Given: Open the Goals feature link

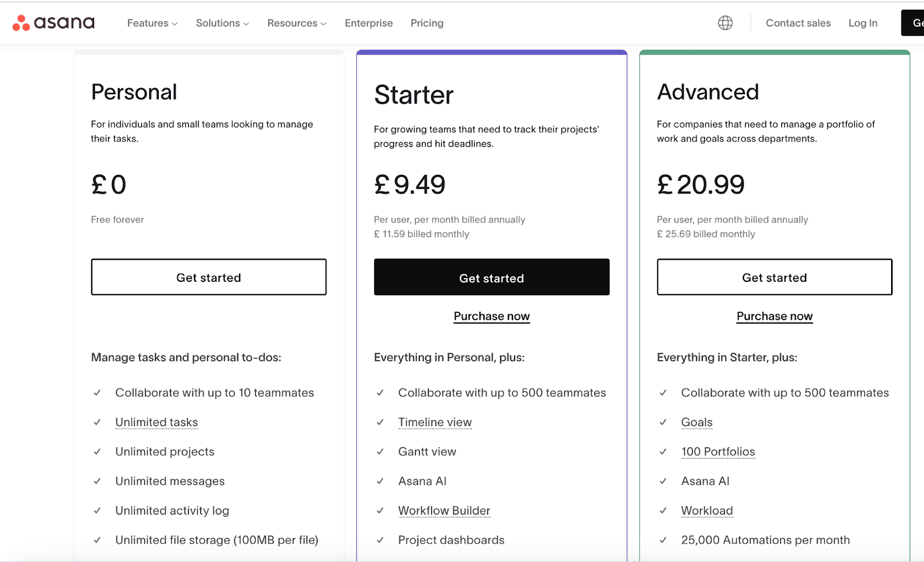Looking at the screenshot, I should (x=696, y=422).
